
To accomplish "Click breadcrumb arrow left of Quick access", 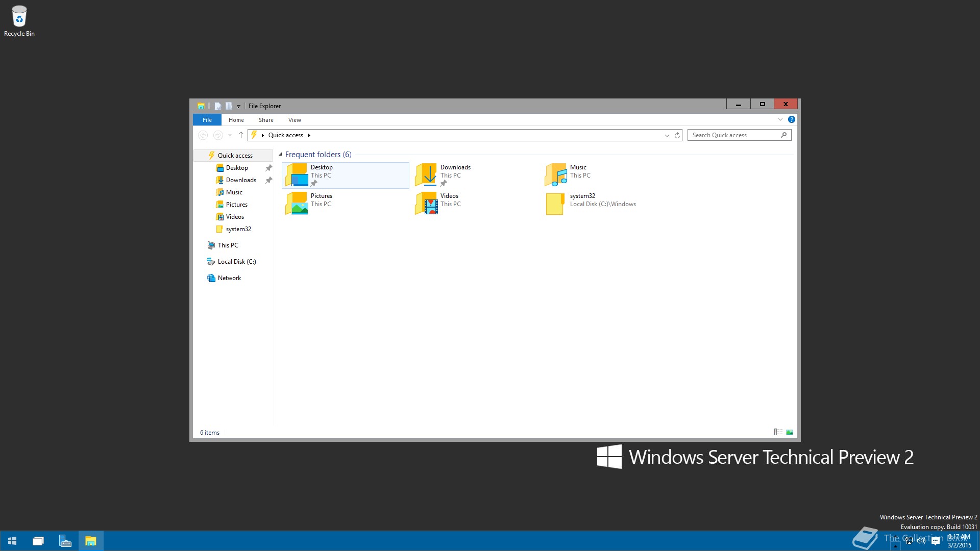I will pyautogui.click(x=263, y=135).
